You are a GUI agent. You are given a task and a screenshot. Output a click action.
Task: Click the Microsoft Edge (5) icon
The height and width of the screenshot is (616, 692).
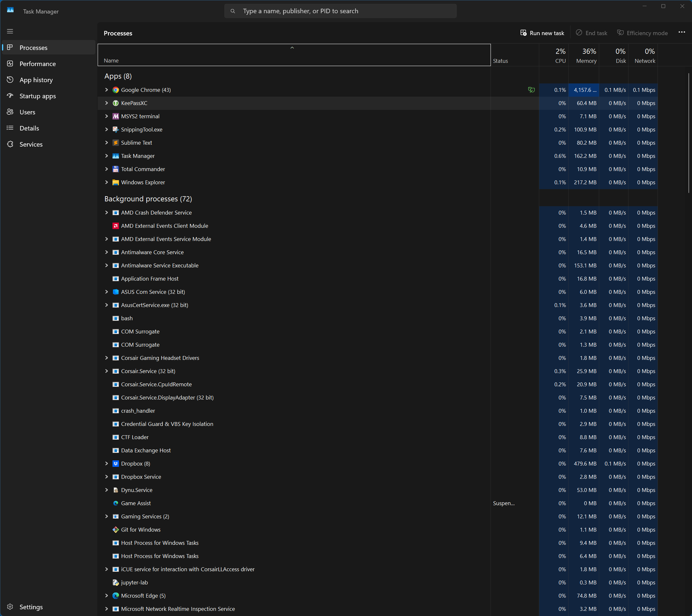pyautogui.click(x=115, y=596)
